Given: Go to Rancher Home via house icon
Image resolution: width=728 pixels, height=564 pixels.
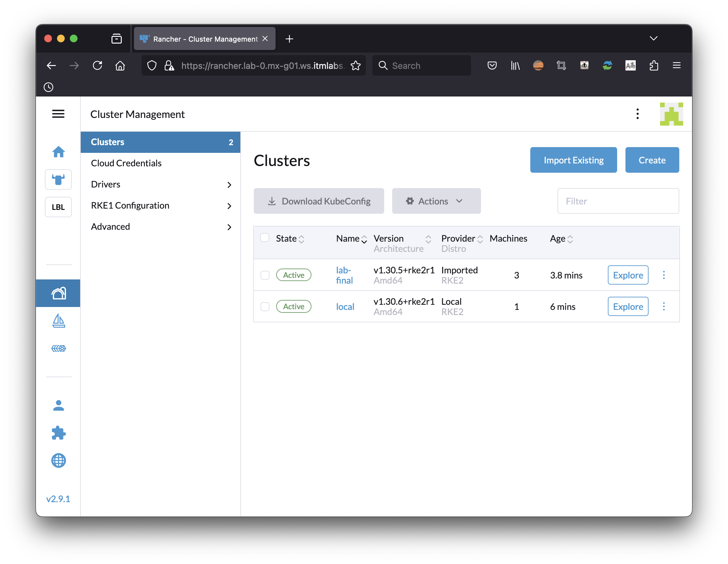Looking at the screenshot, I should pos(58,152).
